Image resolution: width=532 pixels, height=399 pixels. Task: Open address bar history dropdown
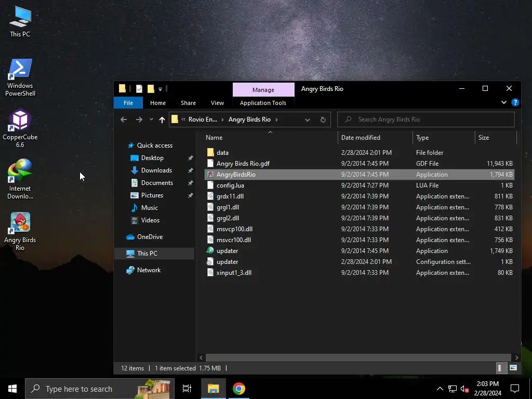[x=308, y=120]
